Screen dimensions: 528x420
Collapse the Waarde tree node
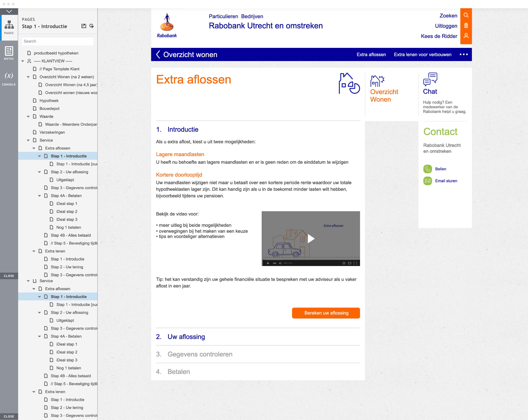coord(28,117)
